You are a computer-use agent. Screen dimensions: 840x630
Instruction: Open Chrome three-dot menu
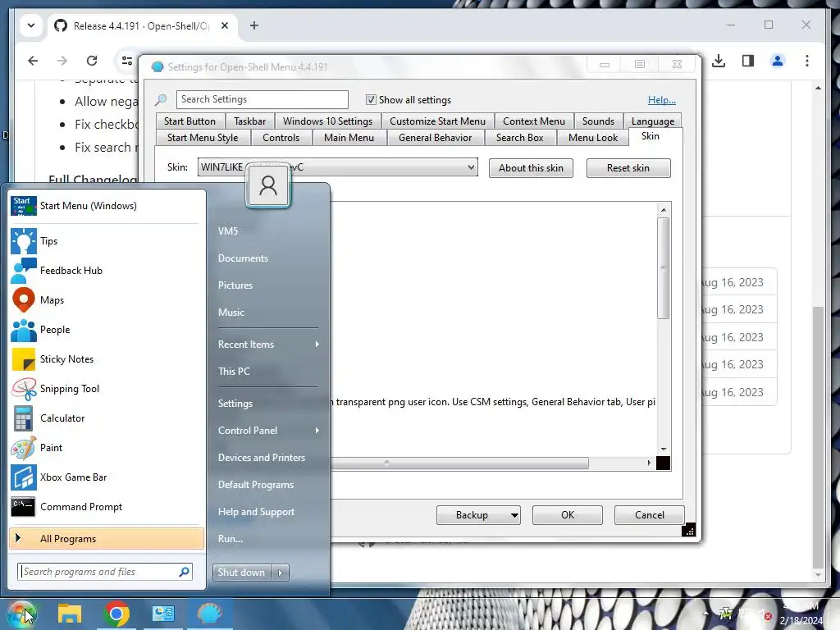click(807, 61)
